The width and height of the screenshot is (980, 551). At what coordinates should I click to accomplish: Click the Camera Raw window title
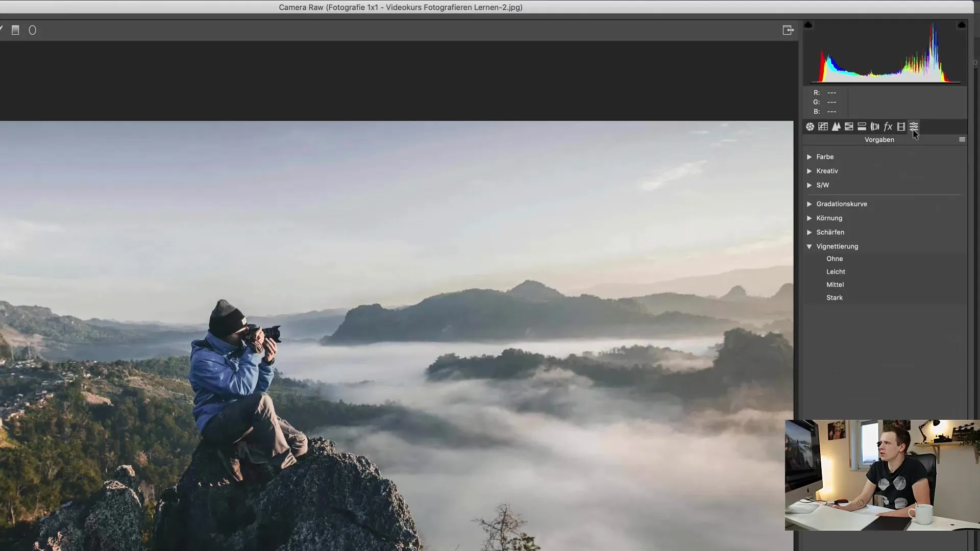click(401, 7)
